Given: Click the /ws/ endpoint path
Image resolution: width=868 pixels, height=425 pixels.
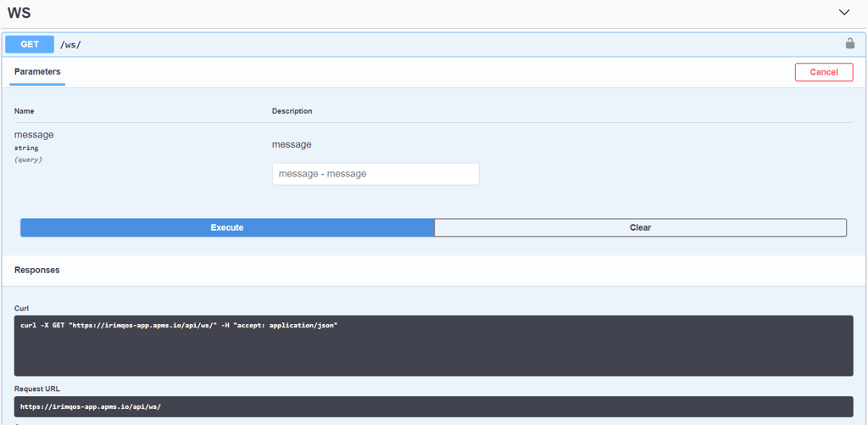Looking at the screenshot, I should (70, 45).
